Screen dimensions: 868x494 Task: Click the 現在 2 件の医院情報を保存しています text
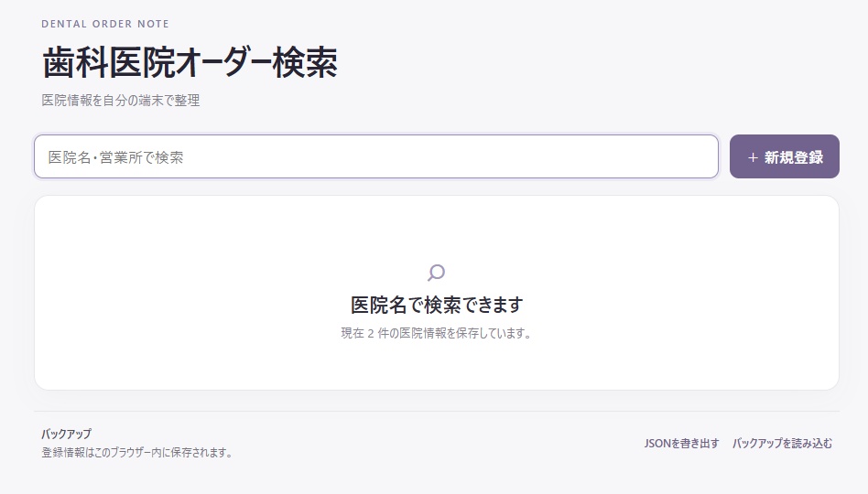click(x=436, y=333)
